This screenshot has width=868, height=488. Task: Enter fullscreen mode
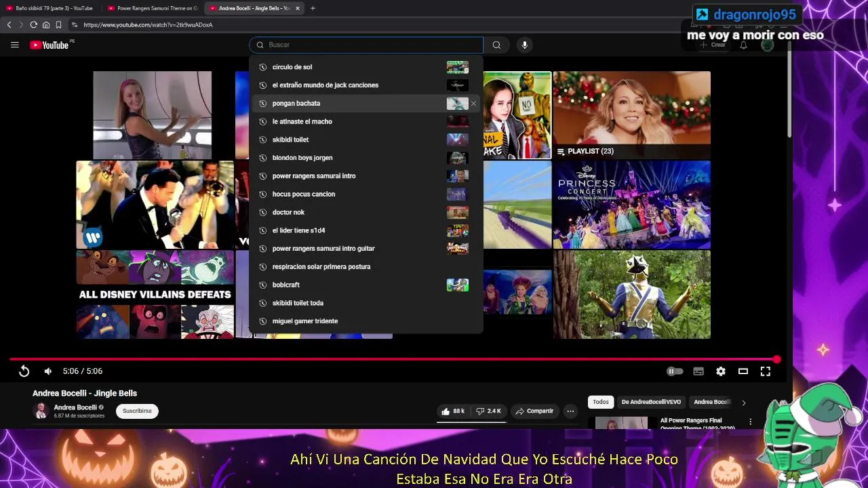[x=765, y=371]
